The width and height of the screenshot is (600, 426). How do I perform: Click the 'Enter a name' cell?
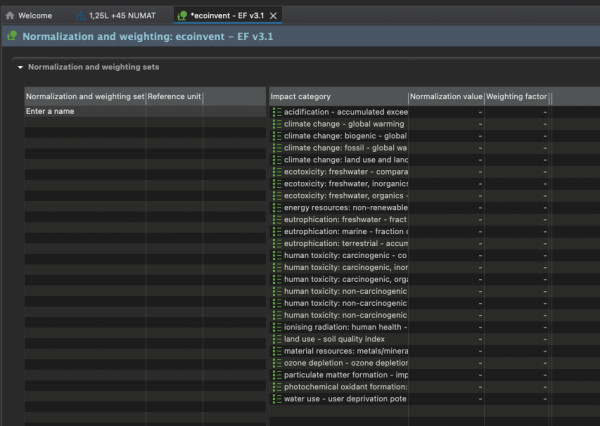(x=85, y=111)
